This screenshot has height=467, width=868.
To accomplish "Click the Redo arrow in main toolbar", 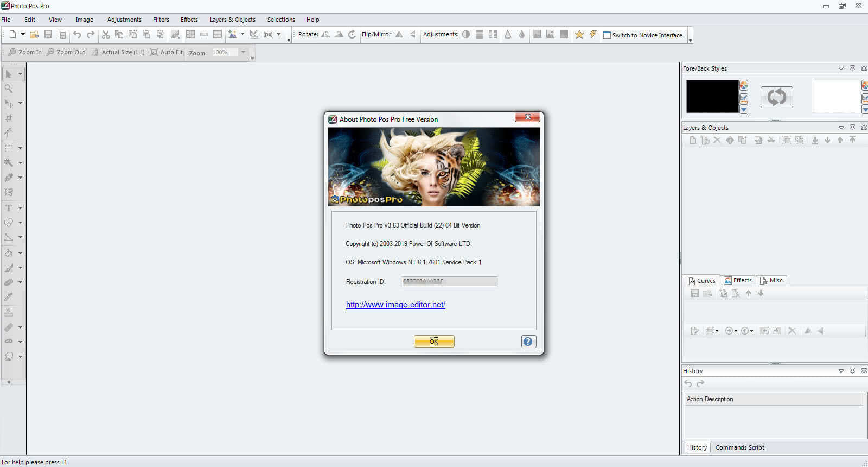I will click(91, 34).
